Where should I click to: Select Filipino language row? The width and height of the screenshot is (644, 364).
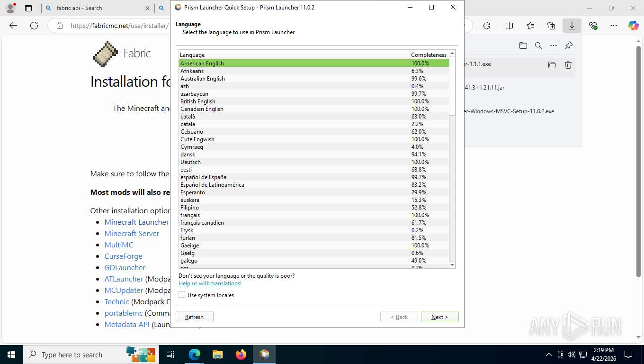pyautogui.click(x=313, y=207)
